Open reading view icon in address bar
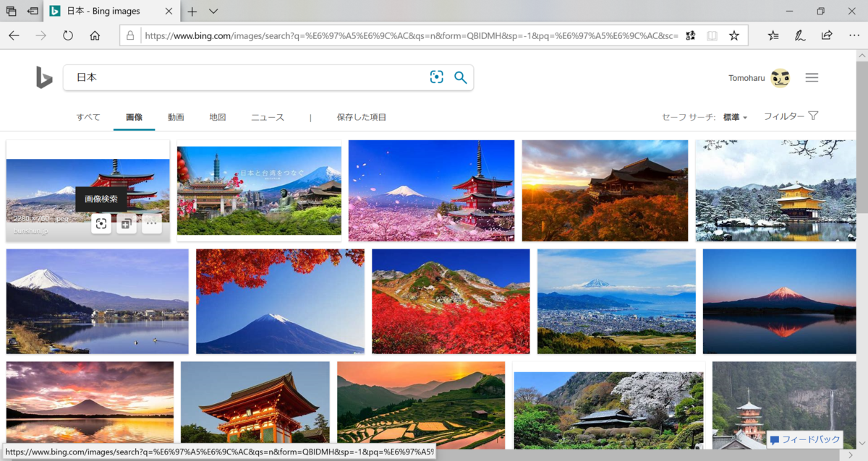The image size is (868, 461). coord(712,35)
